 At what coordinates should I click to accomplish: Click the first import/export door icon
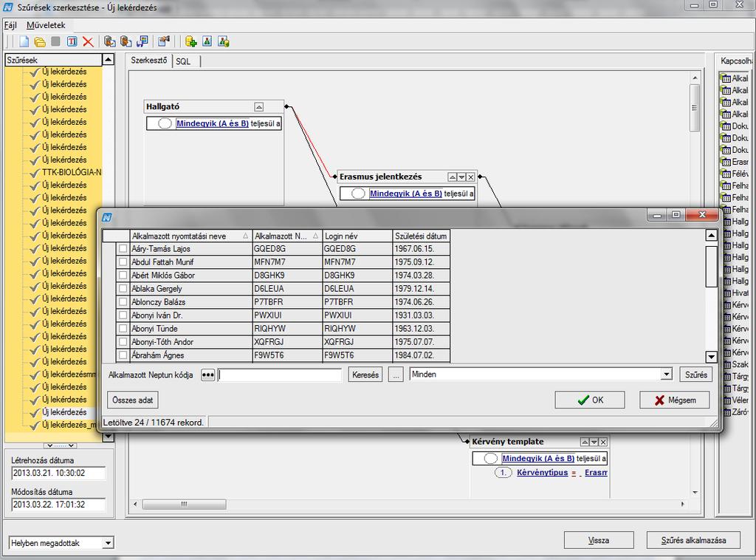tap(110, 42)
